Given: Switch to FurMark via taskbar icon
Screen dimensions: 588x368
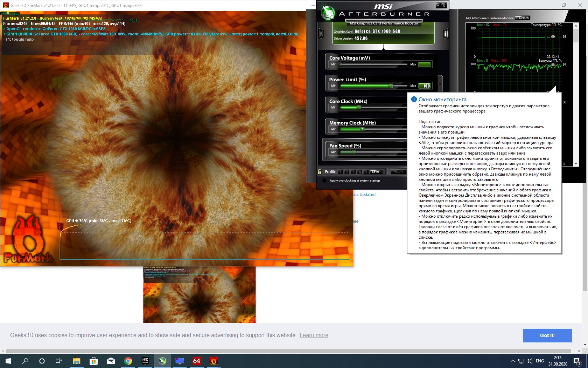Looking at the screenshot, I should pyautogui.click(x=213, y=361).
